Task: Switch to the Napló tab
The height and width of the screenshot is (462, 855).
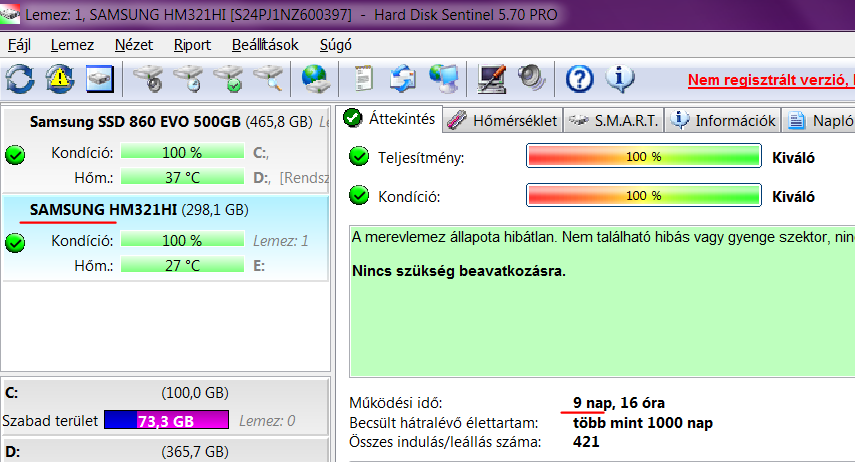Action: (819, 121)
